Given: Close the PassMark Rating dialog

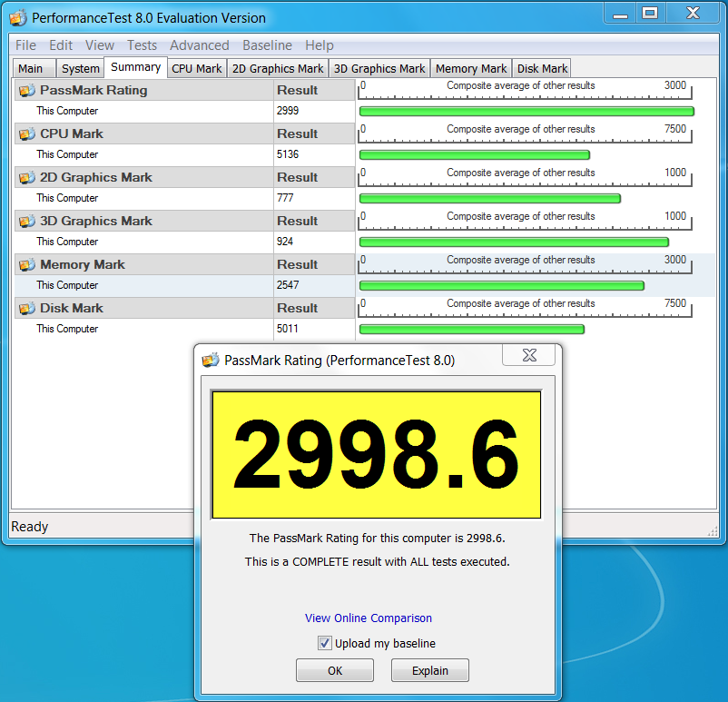Looking at the screenshot, I should [x=529, y=355].
